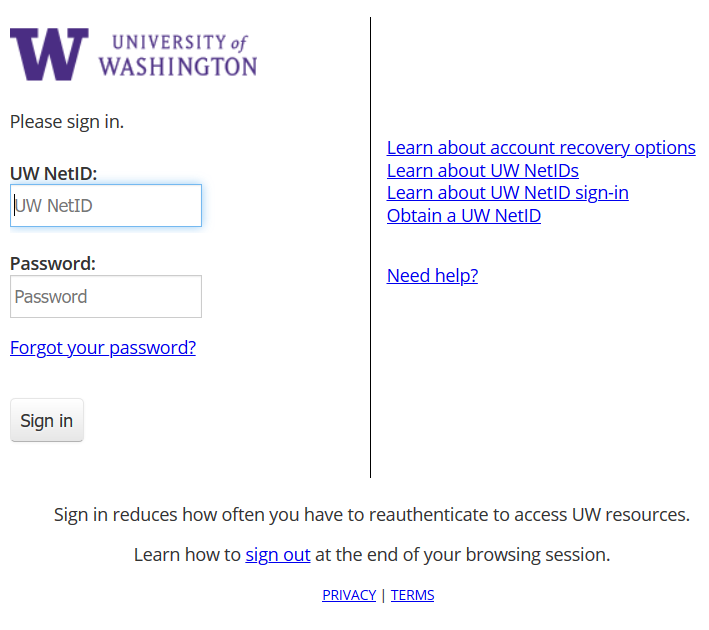Open the sign out instructions link
709x630 pixels.
(x=278, y=554)
